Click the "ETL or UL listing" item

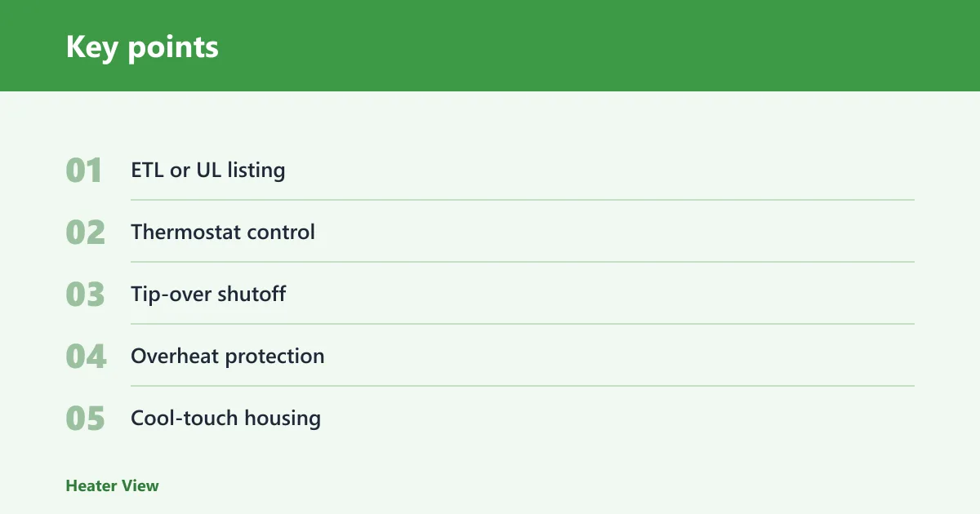click(x=208, y=171)
